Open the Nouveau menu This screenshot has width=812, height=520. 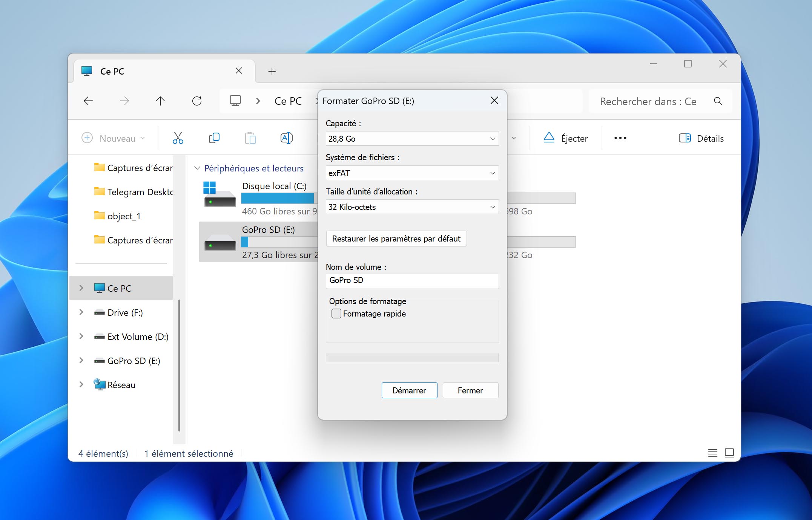pyautogui.click(x=113, y=138)
